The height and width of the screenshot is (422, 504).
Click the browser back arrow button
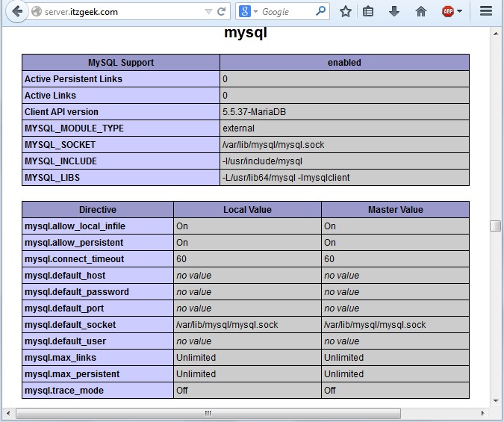[x=16, y=11]
